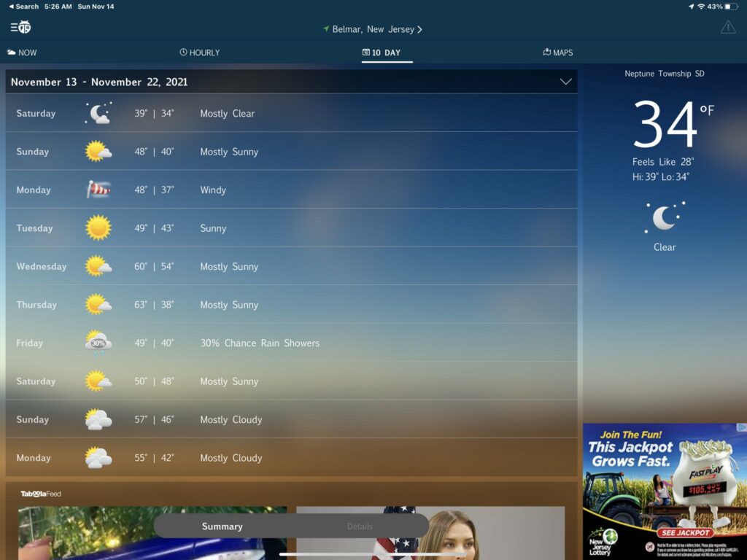Open the Hourly tab

click(199, 52)
